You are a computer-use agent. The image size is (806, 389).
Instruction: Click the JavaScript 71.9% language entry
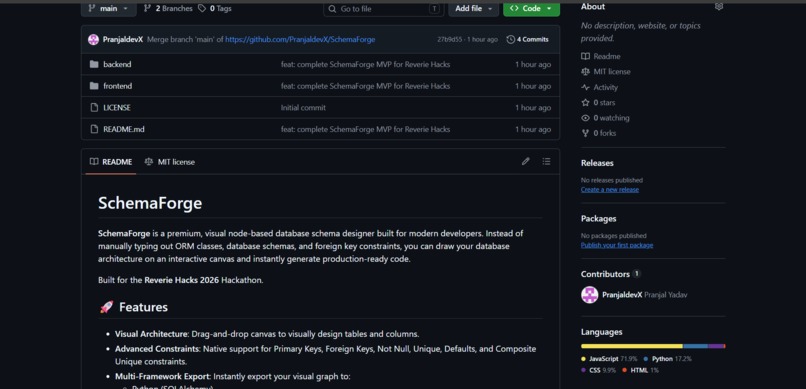(x=609, y=359)
